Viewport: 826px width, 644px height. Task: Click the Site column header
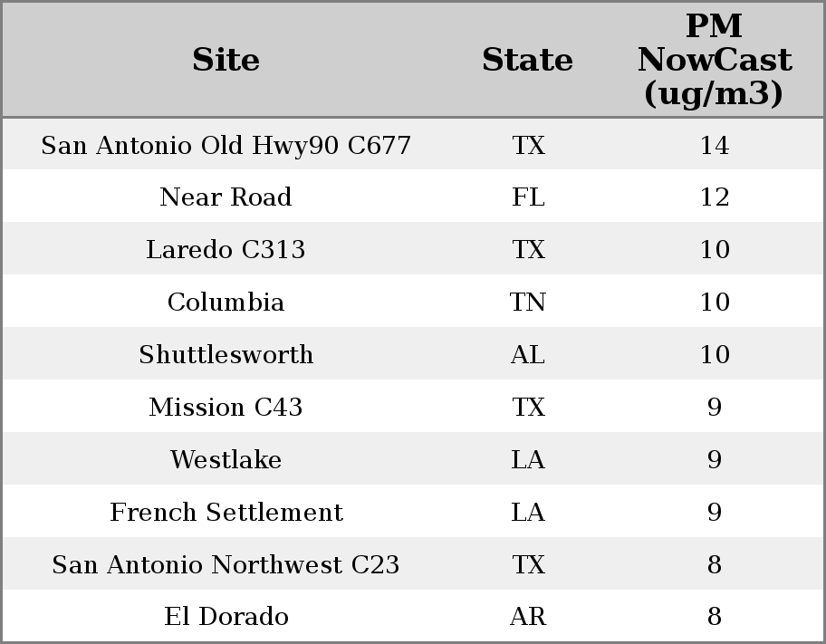tap(226, 60)
